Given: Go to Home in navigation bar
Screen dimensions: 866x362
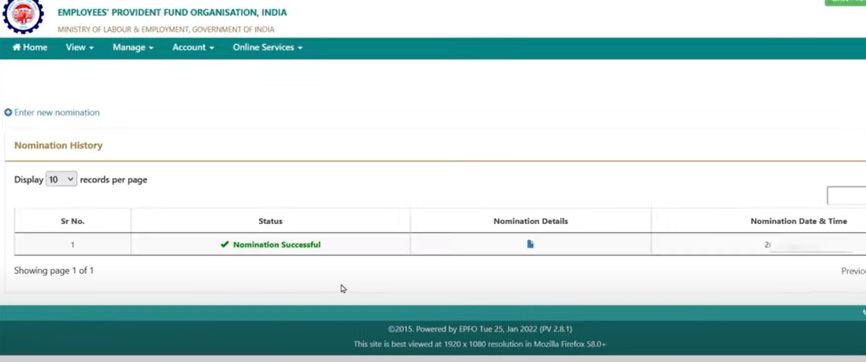Looking at the screenshot, I should [x=30, y=48].
